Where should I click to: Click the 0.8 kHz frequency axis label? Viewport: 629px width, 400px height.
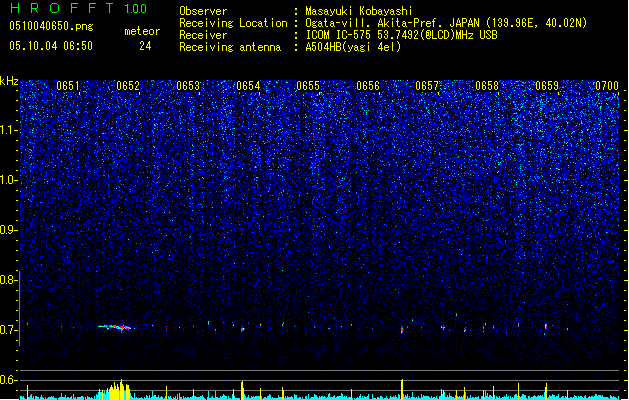8,280
